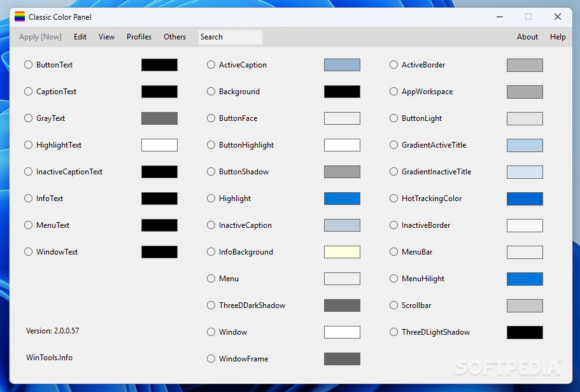Open the MenuBar color swatch
The width and height of the screenshot is (580, 392).
pyautogui.click(x=525, y=252)
